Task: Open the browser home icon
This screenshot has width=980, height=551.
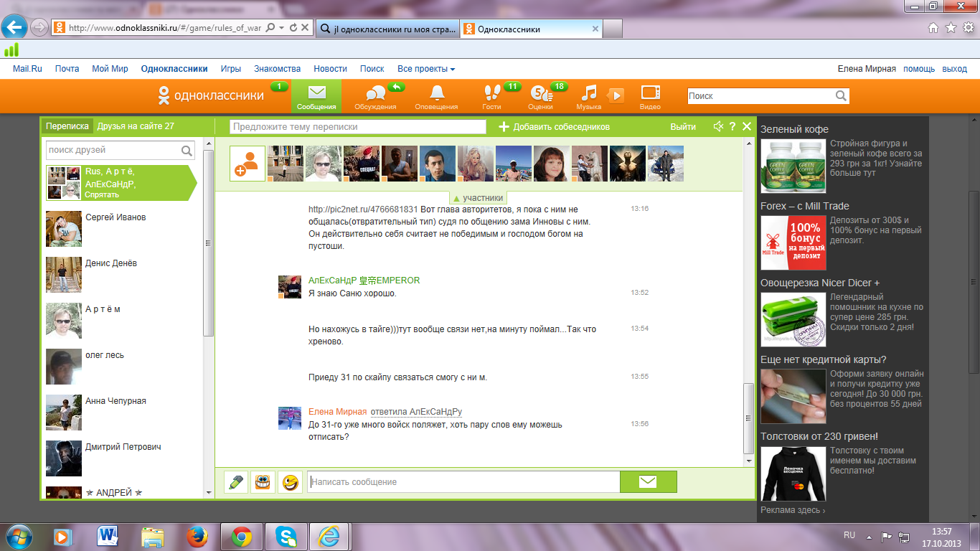Action: 933,28
